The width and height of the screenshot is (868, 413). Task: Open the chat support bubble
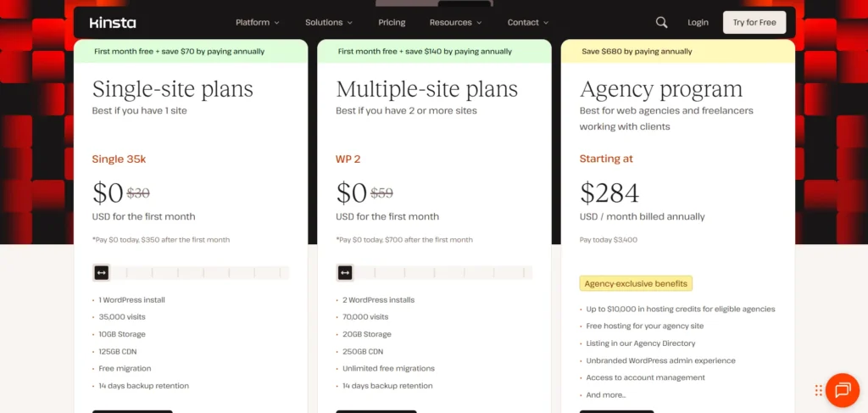[842, 390]
